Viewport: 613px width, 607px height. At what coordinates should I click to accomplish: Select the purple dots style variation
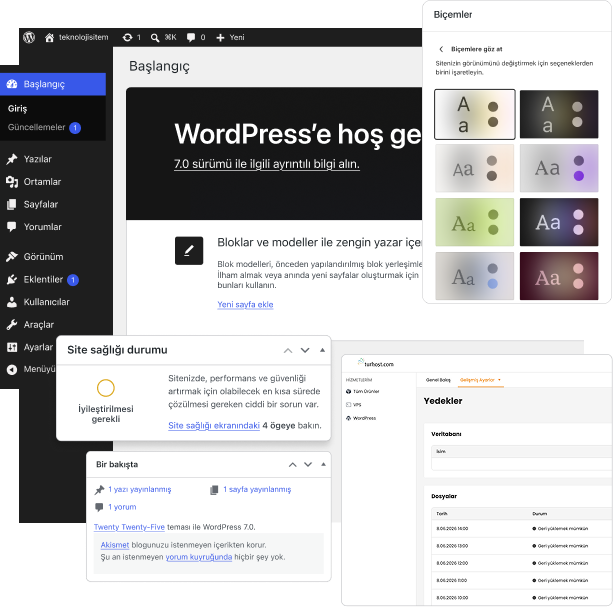(559, 168)
